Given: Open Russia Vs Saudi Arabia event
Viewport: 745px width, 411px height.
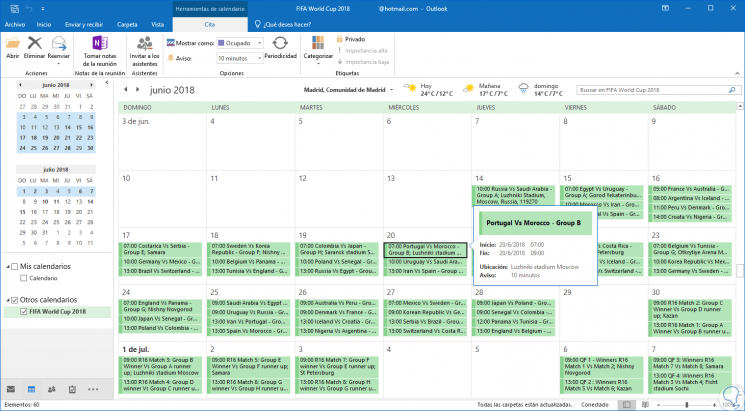Looking at the screenshot, I should point(514,195).
